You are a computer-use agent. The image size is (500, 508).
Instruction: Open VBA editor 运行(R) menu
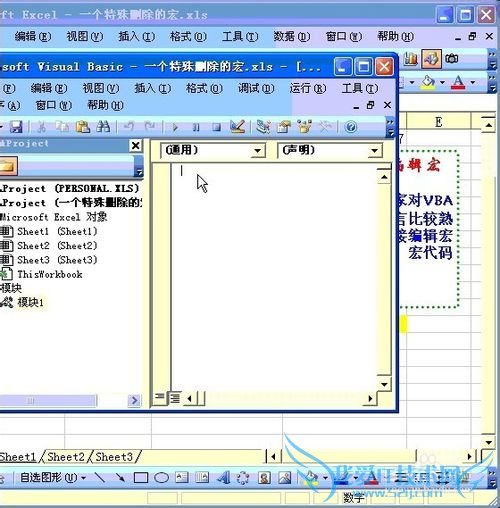[x=308, y=88]
